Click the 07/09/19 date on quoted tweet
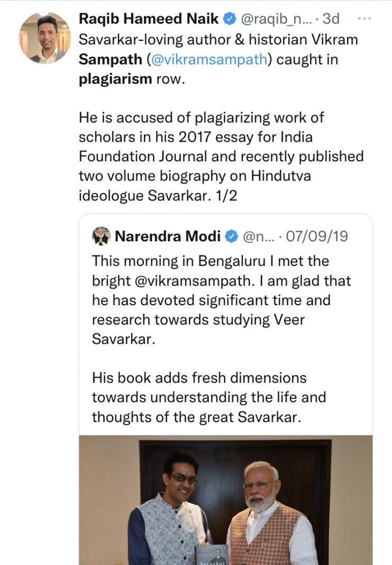 (317, 236)
